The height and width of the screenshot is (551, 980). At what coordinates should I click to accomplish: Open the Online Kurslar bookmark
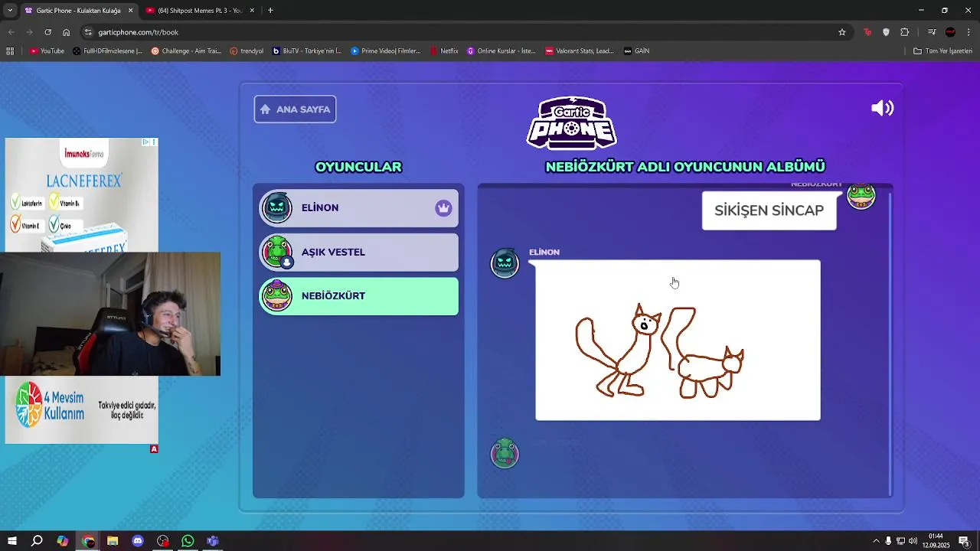(501, 51)
